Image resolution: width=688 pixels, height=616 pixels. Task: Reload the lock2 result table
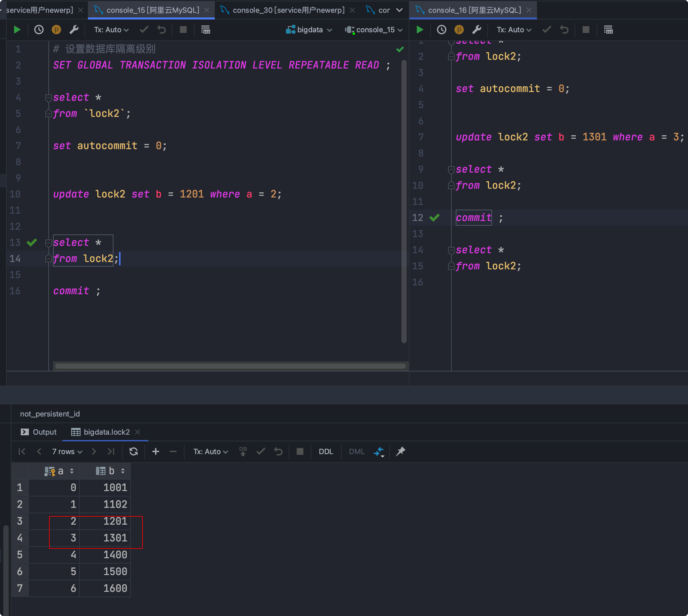(134, 451)
